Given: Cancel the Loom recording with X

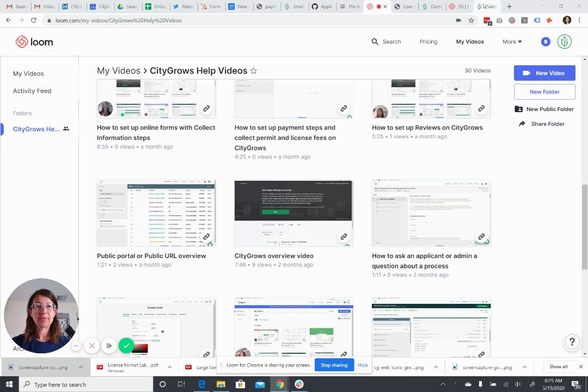Looking at the screenshot, I should point(92,346).
